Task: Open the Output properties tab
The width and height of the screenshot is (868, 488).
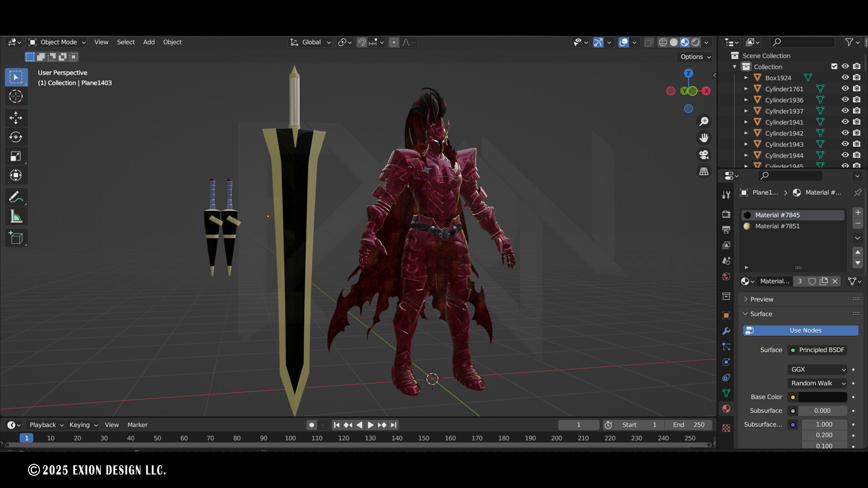Action: tap(726, 230)
